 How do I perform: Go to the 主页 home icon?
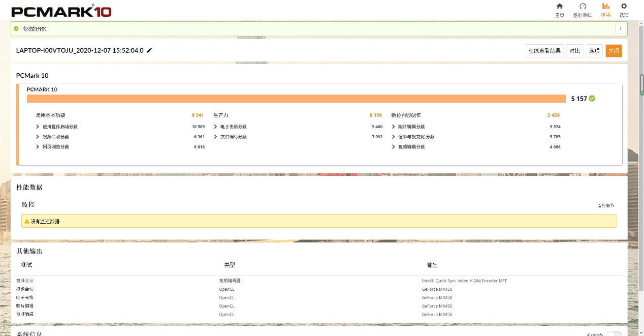[x=559, y=7]
